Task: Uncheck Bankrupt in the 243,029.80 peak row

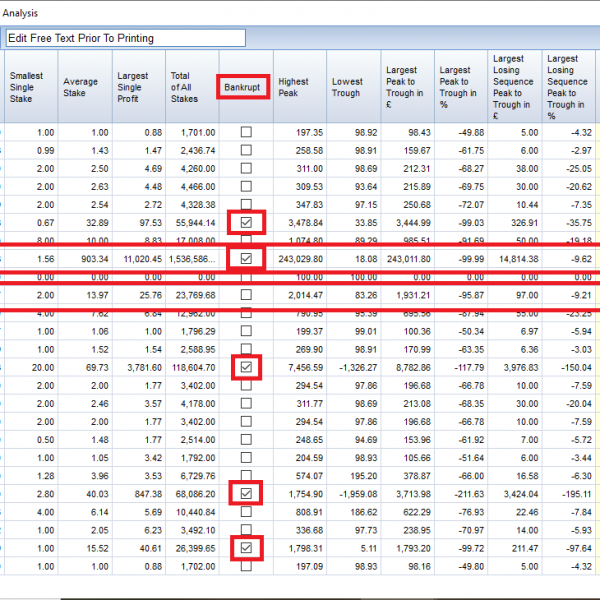Action: point(246,259)
